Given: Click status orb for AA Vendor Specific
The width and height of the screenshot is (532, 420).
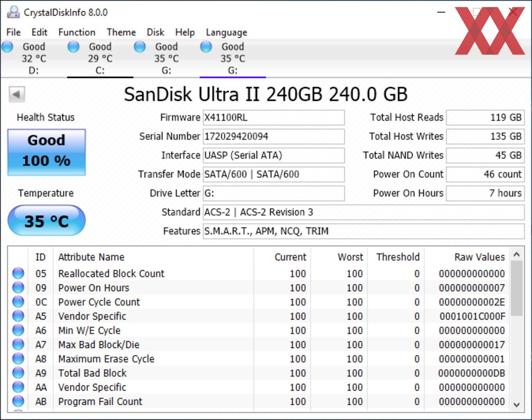Looking at the screenshot, I should coord(18,387).
